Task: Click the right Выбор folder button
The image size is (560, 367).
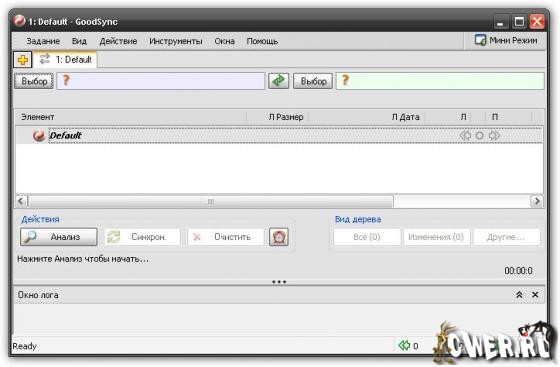Action: [x=313, y=81]
